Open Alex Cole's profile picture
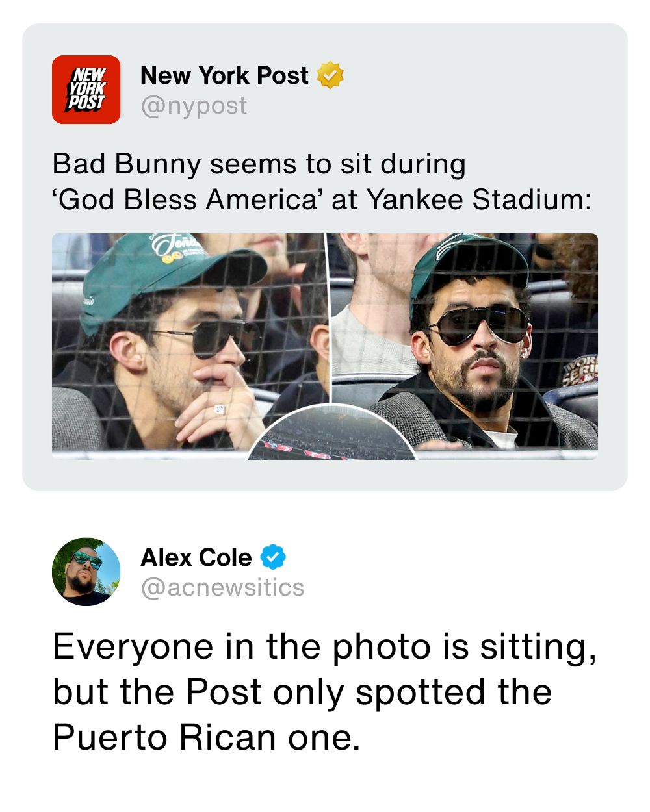 pos(86,572)
